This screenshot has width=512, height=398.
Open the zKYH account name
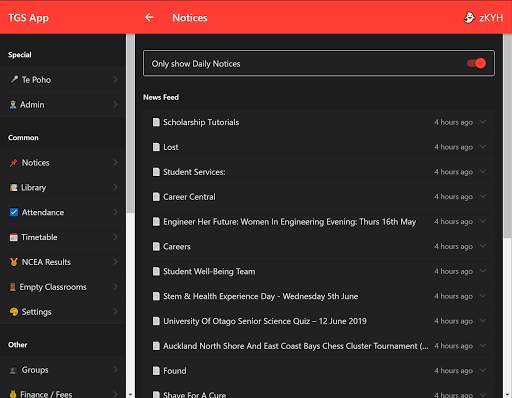coord(491,18)
